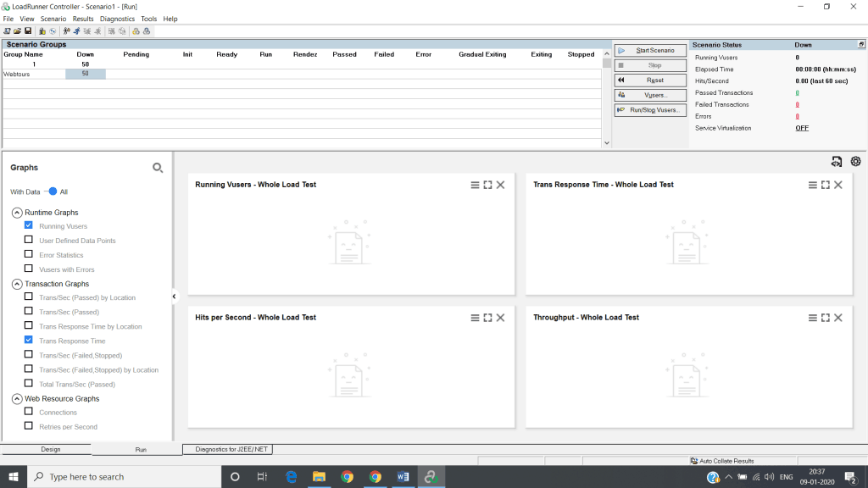This screenshot has width=868, height=488.
Task: Expand the Throughput graph to fullscreen
Action: click(x=826, y=318)
